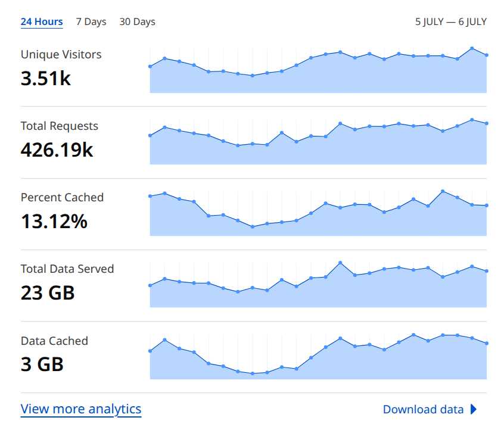This screenshot has height=436, width=504.
Task: Click the Unique Visitors 3.51k value
Action: click(x=46, y=79)
